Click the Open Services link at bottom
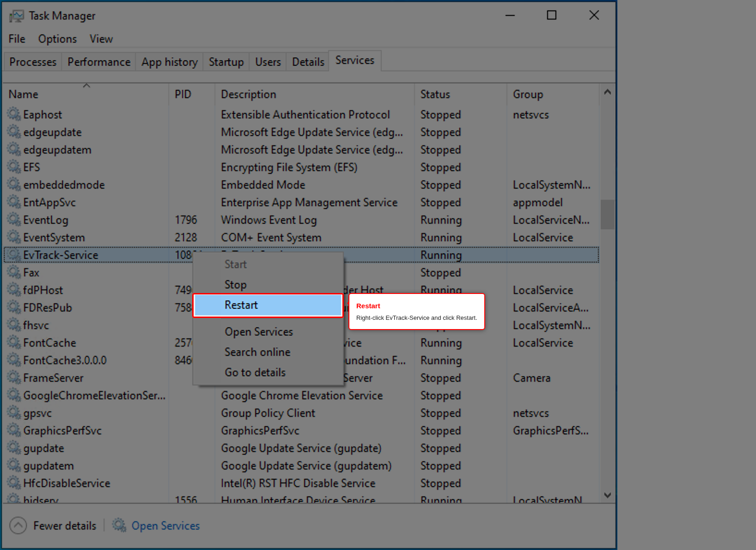 (x=165, y=526)
